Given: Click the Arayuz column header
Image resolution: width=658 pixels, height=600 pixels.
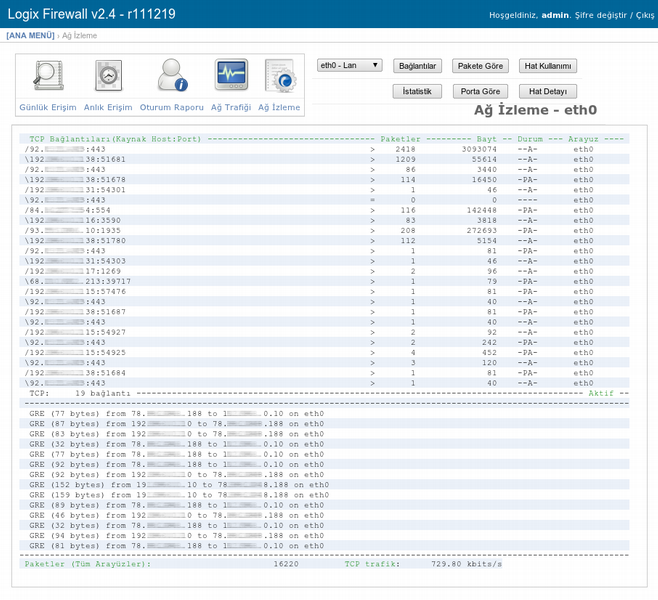Looking at the screenshot, I should click(x=583, y=139).
